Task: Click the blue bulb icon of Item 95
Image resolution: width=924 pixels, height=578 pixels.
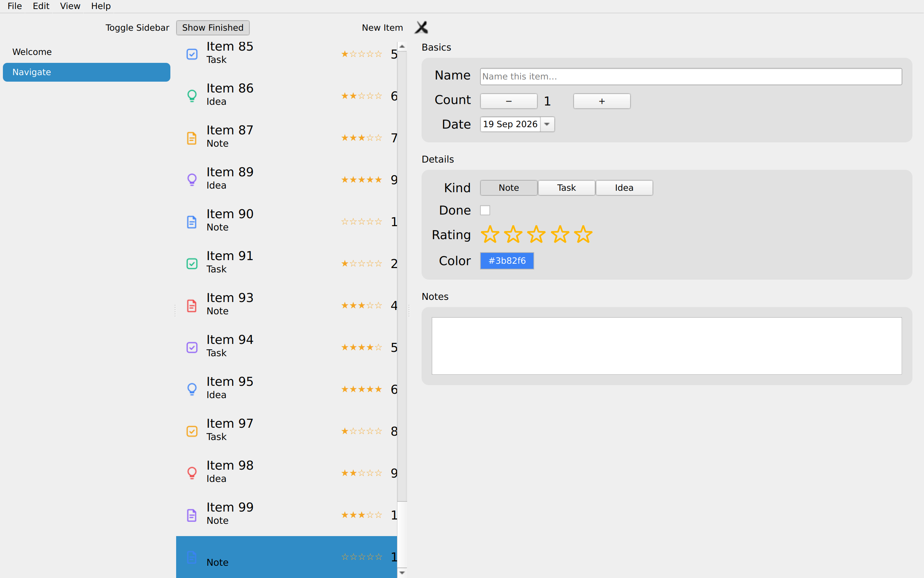Action: 192,389
